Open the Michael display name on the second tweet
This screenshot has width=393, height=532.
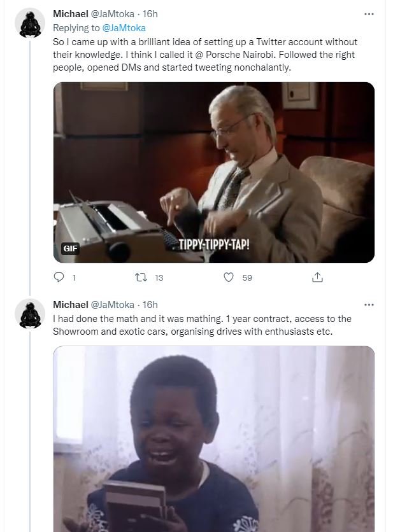point(70,305)
